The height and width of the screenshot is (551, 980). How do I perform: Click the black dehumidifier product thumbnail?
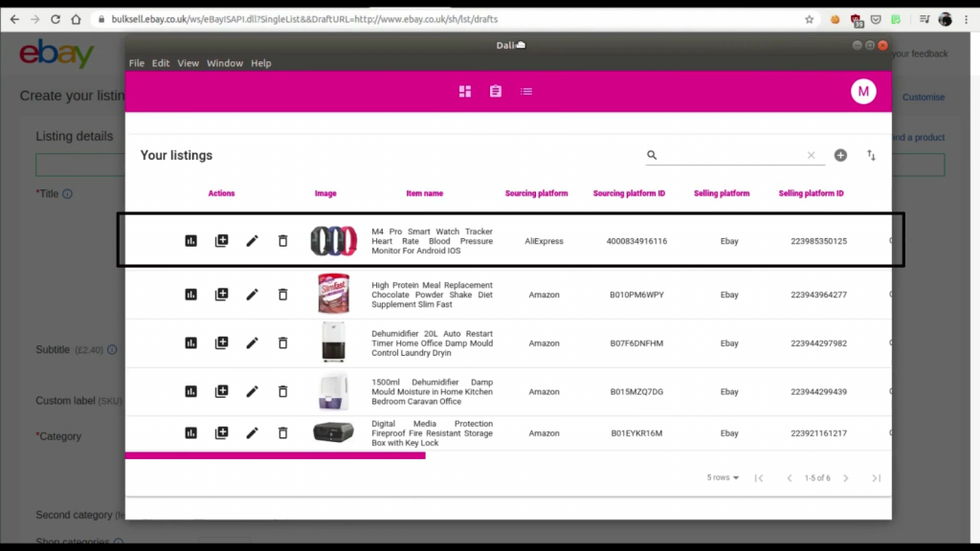334,342
